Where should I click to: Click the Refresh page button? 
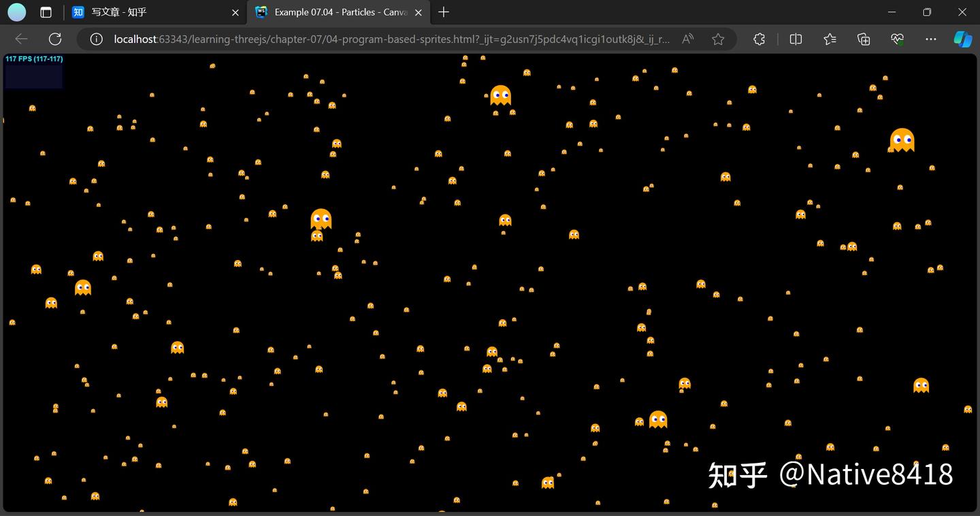pyautogui.click(x=55, y=39)
